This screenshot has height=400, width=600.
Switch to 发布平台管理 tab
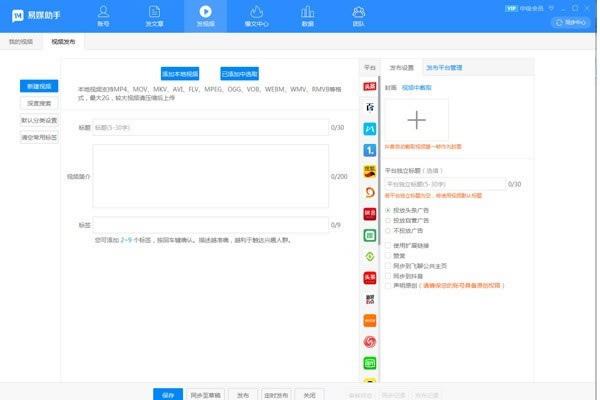point(443,69)
